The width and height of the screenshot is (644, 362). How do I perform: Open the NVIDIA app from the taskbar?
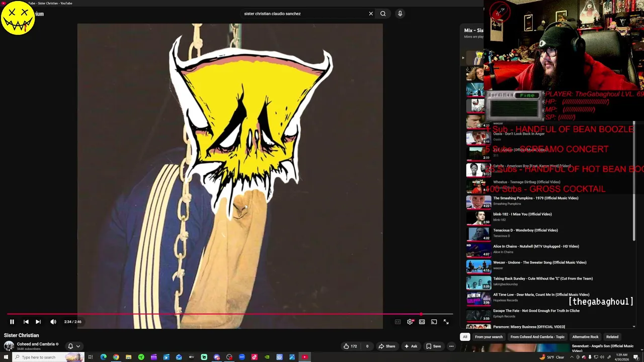pos(267,357)
